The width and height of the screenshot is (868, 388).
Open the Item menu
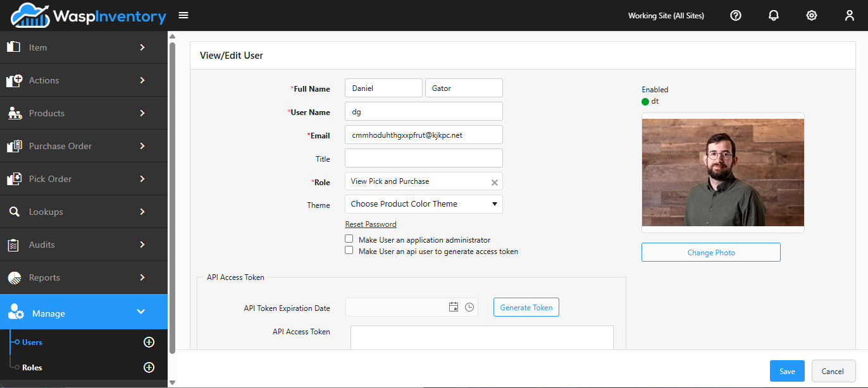(84, 47)
